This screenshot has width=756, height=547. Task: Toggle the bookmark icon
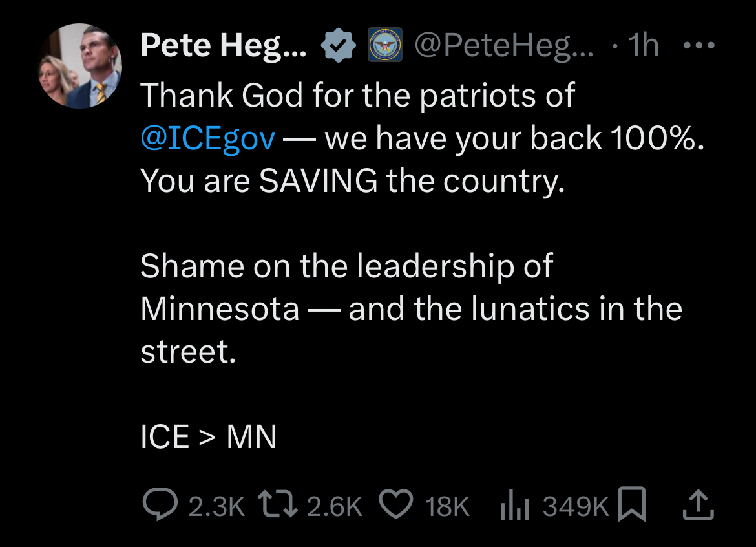tap(632, 506)
